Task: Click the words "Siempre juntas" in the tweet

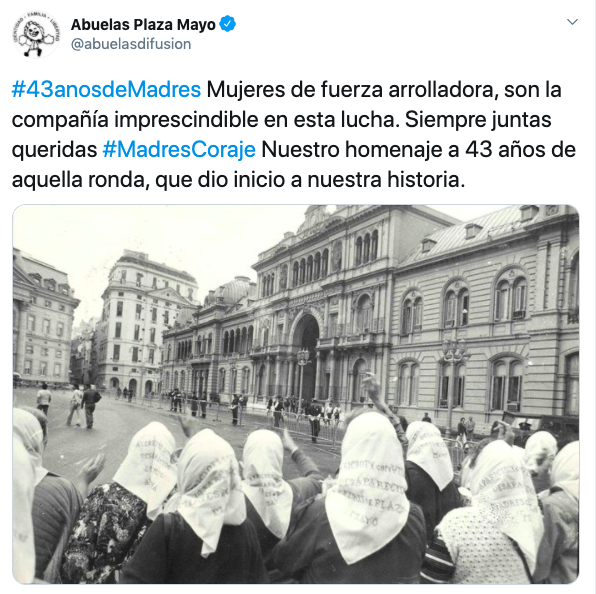Action: (x=478, y=120)
